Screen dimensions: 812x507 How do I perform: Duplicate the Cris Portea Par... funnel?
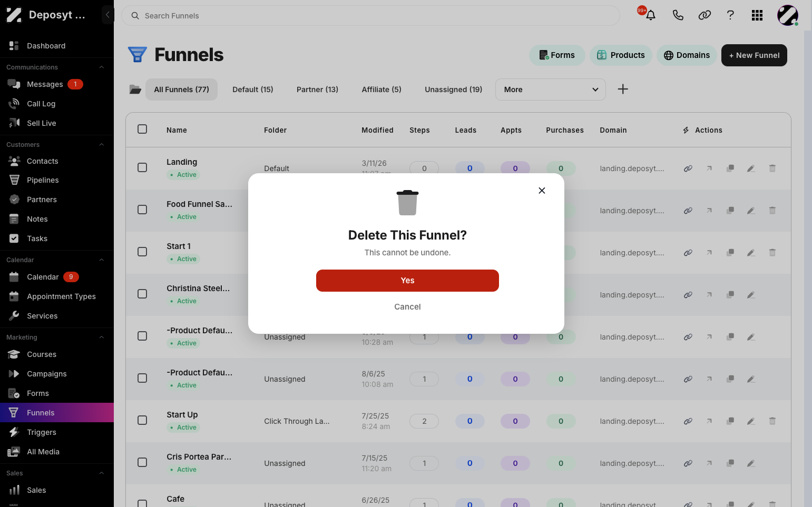[x=730, y=463]
